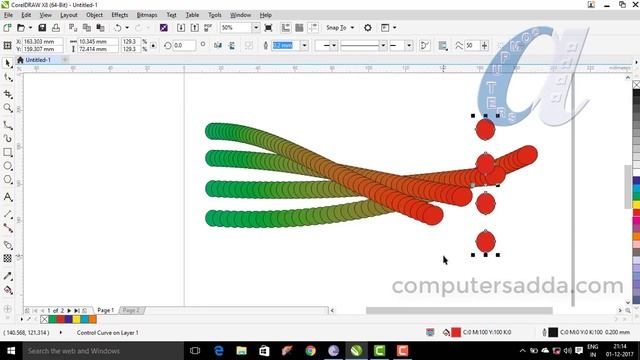Expand the Snap To dropdown
Image resolution: width=640 pixels, height=360 pixels.
coord(352,28)
